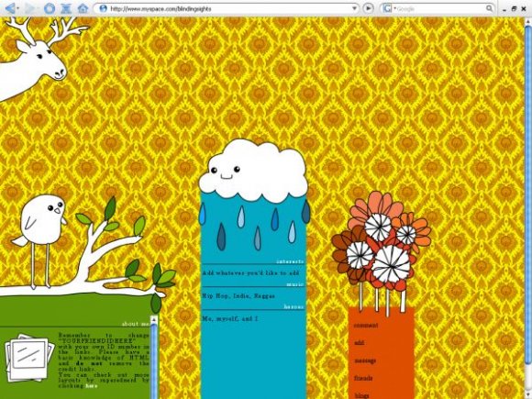Viewport: 532px width, 399px height.
Task: Restore the browser window with restore button
Action: tap(514, 9)
